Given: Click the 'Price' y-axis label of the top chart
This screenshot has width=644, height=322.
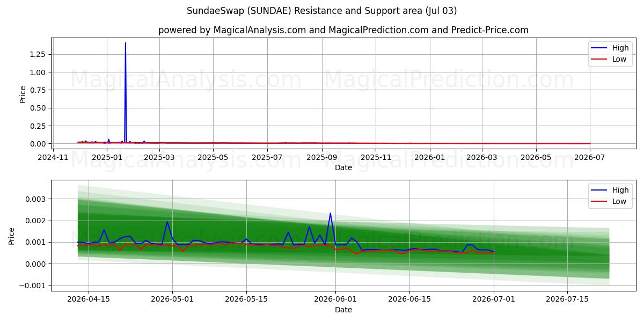Looking at the screenshot, I should [x=23, y=94].
